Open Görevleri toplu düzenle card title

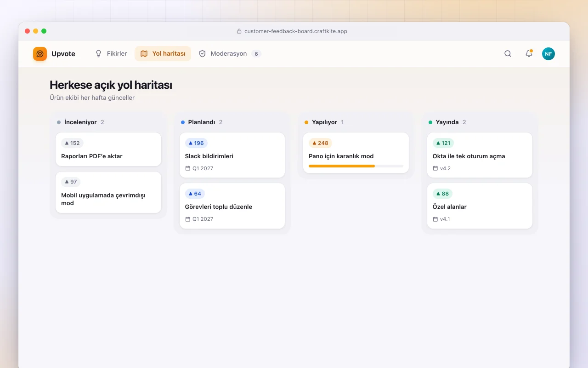(219, 207)
